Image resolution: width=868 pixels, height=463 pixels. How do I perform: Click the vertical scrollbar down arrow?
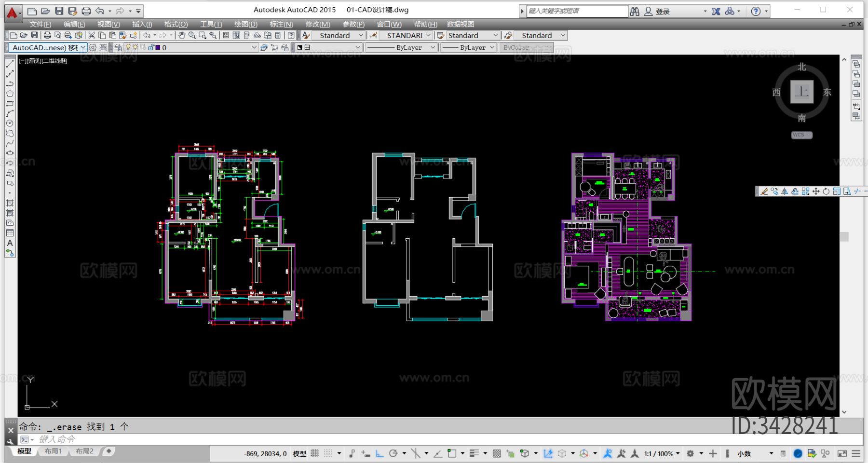coord(844,412)
